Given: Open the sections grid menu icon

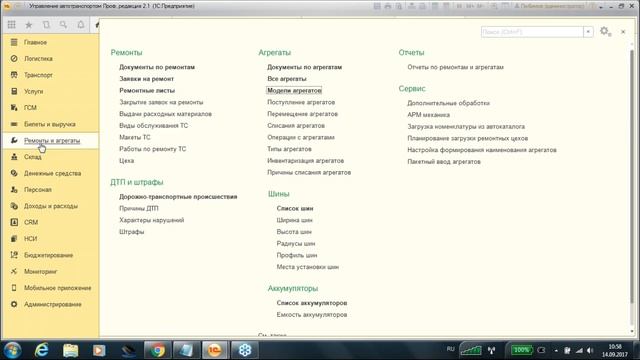Looking at the screenshot, I should coord(11,25).
